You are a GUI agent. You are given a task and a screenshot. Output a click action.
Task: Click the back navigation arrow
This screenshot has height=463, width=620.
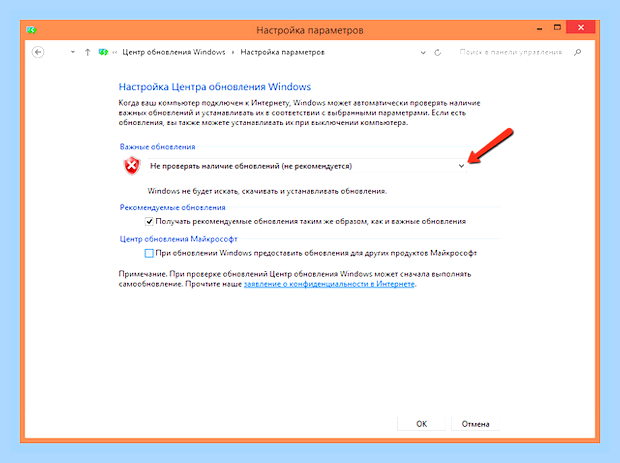(38, 52)
